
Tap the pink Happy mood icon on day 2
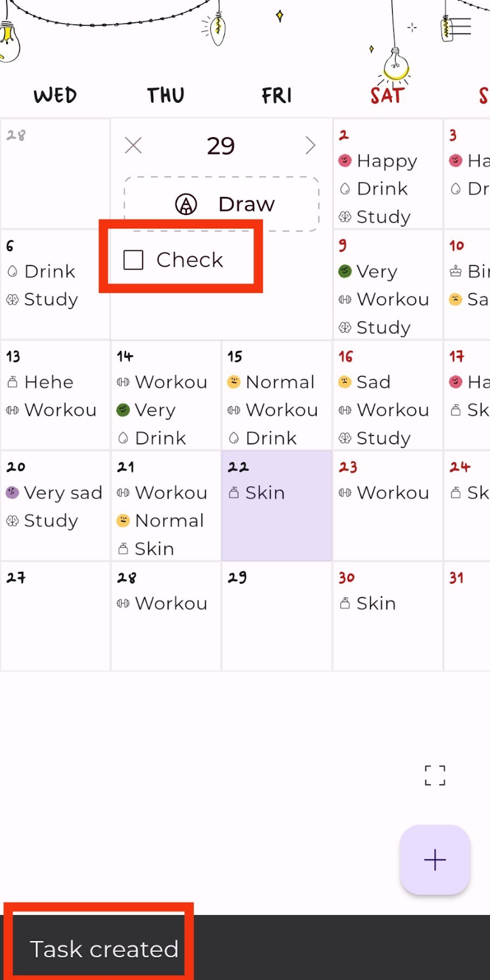point(345,160)
